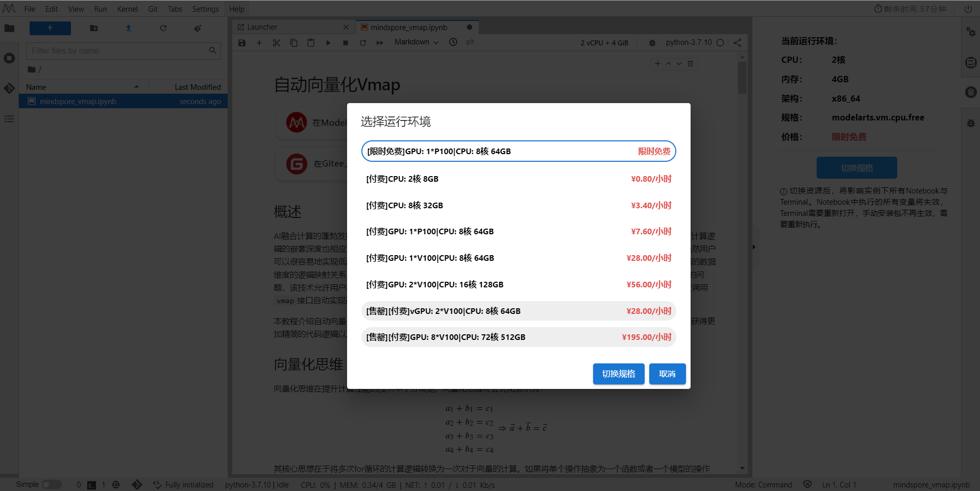Open the Kernel menu
980x491 pixels.
click(127, 9)
